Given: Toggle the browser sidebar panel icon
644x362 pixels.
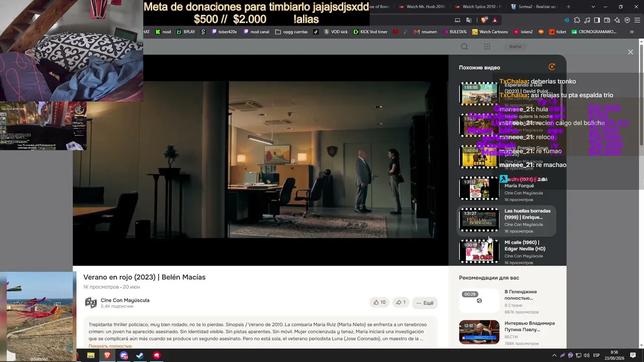Looking at the screenshot, I should (597, 20).
